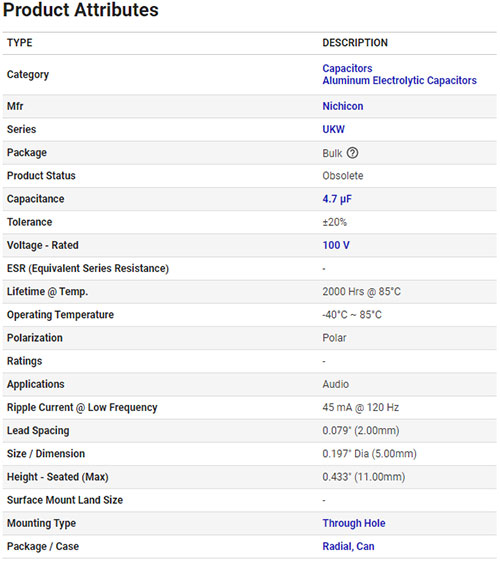Screen dimensions: 500x562
Task: Click the 0.197" Dia (5.00mm) value
Action: [x=369, y=454]
